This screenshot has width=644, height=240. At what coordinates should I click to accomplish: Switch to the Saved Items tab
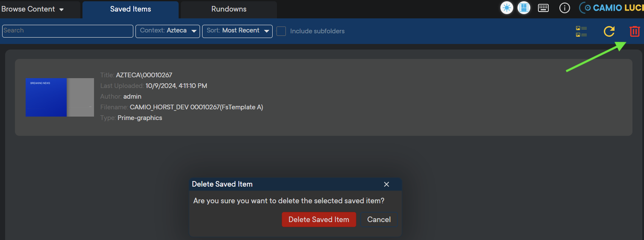point(130,9)
